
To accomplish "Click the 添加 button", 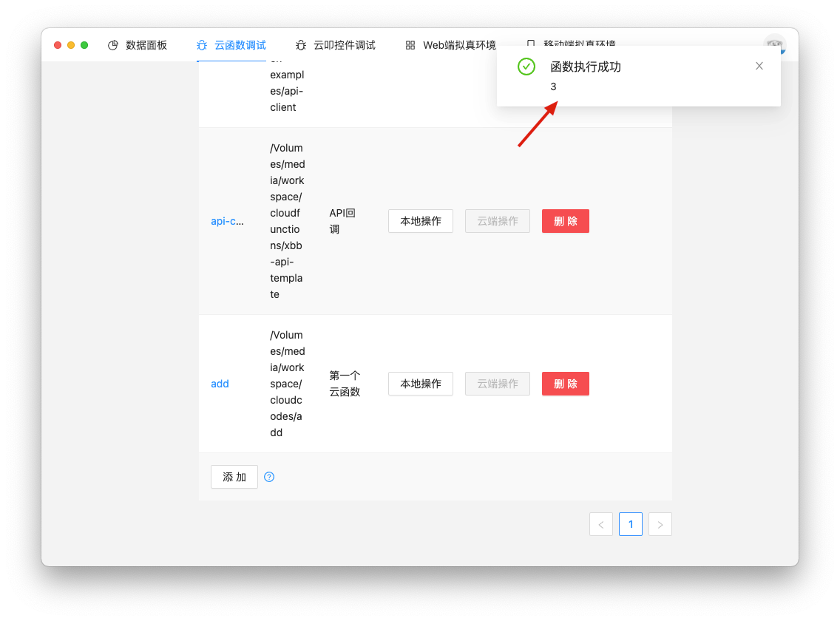I will pos(234,477).
